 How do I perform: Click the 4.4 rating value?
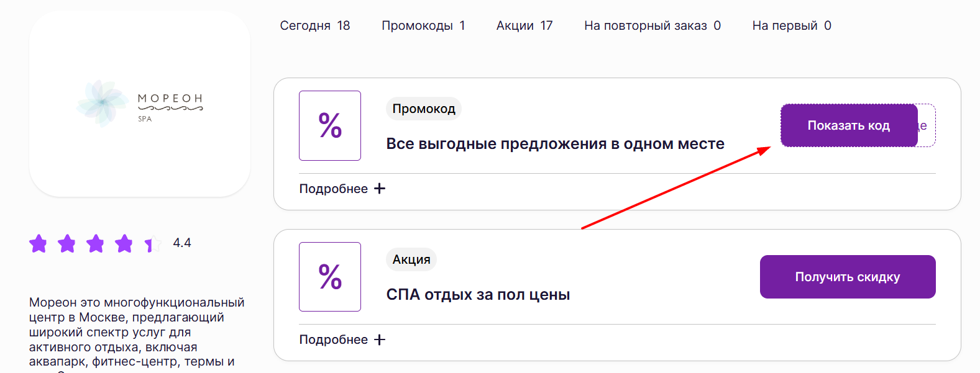pyautogui.click(x=180, y=243)
